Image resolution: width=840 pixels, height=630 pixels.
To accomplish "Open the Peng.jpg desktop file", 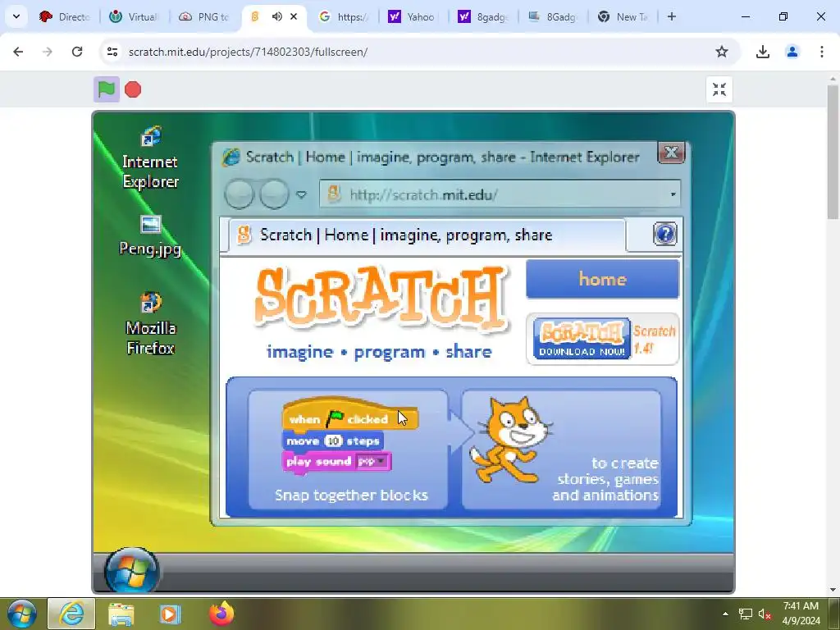I will pos(151,236).
